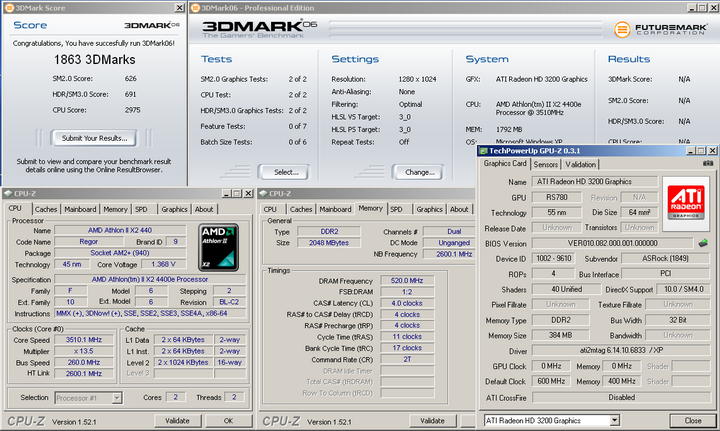Click the 3DMark Score window title icon
Screen dimensions: 720x431
(x=9, y=8)
